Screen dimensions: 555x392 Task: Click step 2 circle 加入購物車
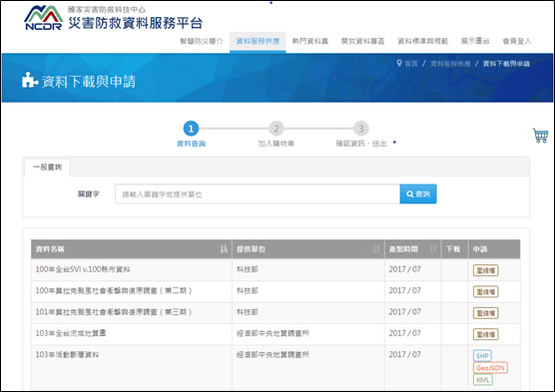pyautogui.click(x=277, y=129)
